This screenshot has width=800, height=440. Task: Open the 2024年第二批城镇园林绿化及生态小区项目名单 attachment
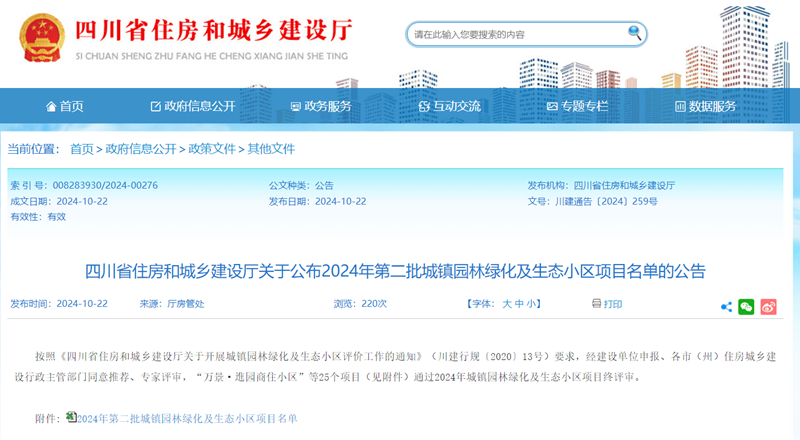[187, 417]
